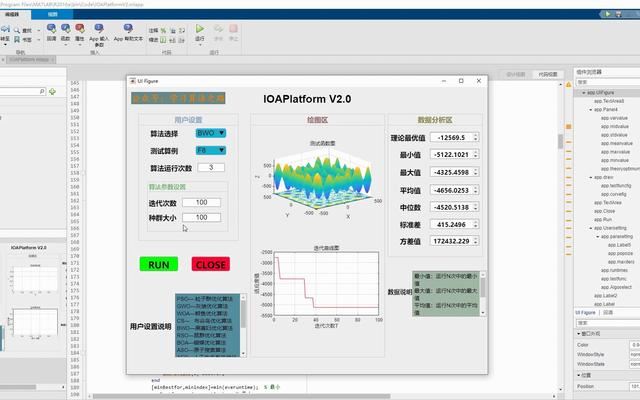Viewport: 640px width, 400px height.
Task: Open the F6 test case dropdown
Action: pyautogui.click(x=210, y=150)
